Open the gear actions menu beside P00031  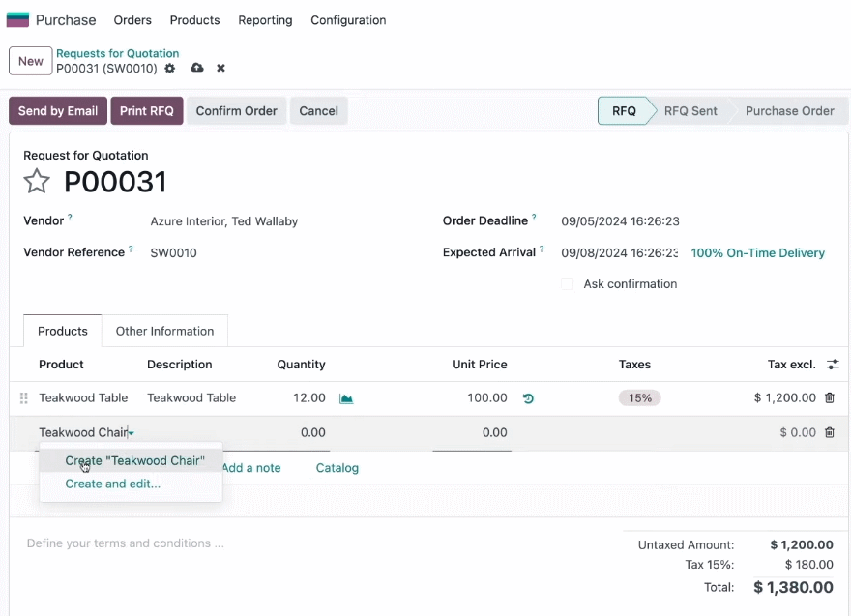[170, 69]
